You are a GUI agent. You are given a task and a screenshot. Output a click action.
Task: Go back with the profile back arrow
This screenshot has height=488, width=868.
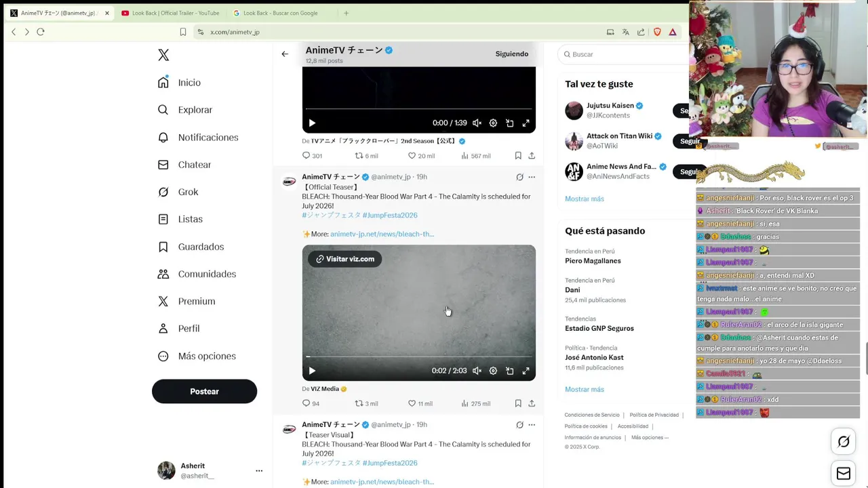pos(285,54)
